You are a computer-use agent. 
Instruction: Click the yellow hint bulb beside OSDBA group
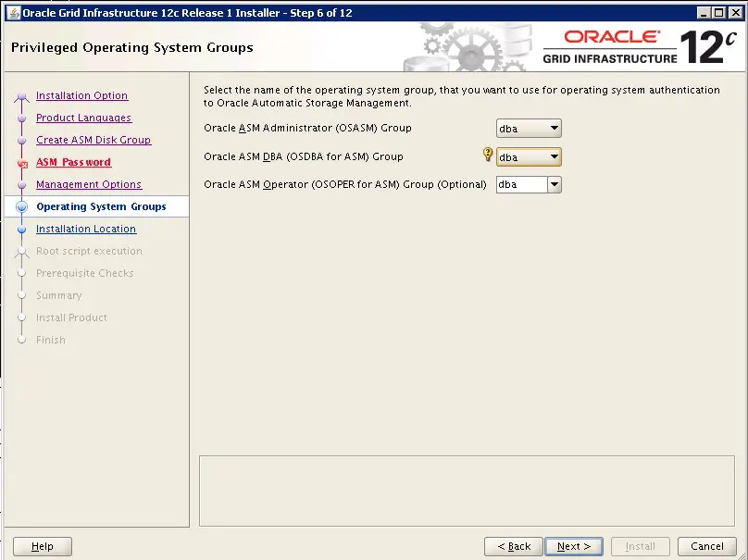click(488, 154)
